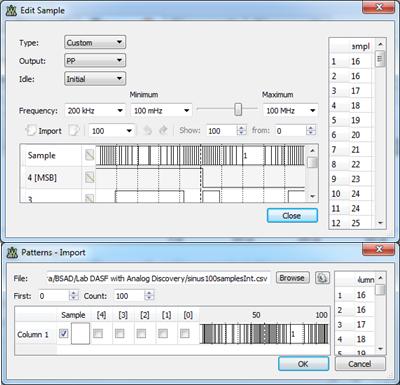
Task: Click the edit icon on the Sample row
Action: point(89,155)
